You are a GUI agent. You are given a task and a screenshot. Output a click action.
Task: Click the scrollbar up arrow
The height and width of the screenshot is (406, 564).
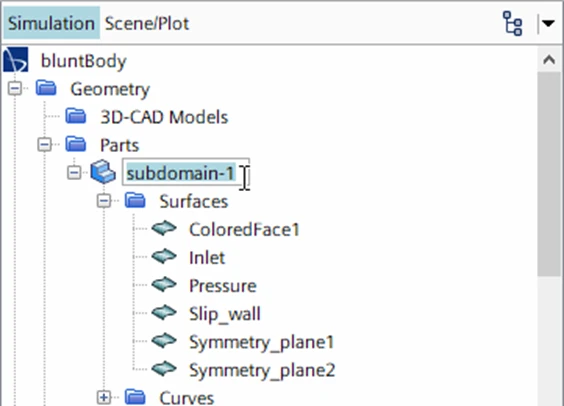[x=549, y=60]
